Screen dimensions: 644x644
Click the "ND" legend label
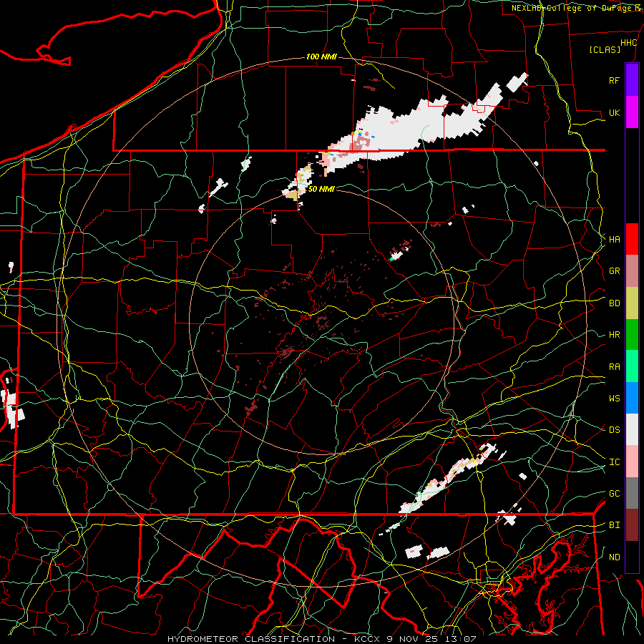[614, 557]
